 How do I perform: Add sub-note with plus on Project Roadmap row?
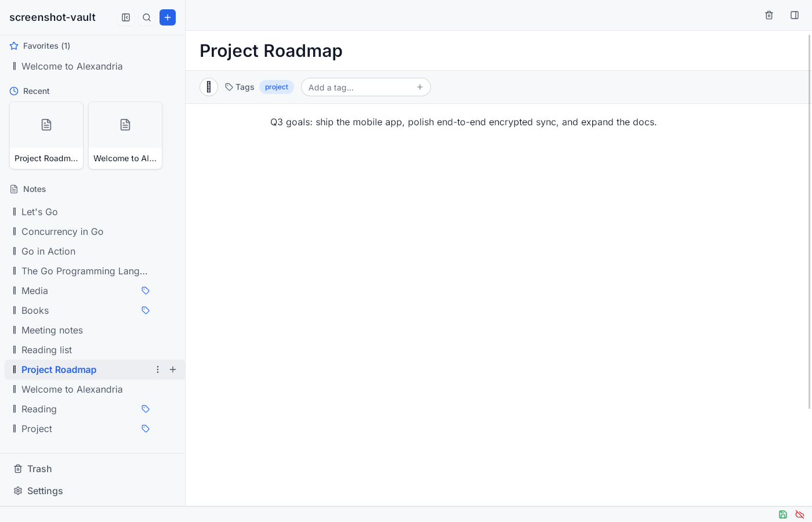pyautogui.click(x=173, y=369)
